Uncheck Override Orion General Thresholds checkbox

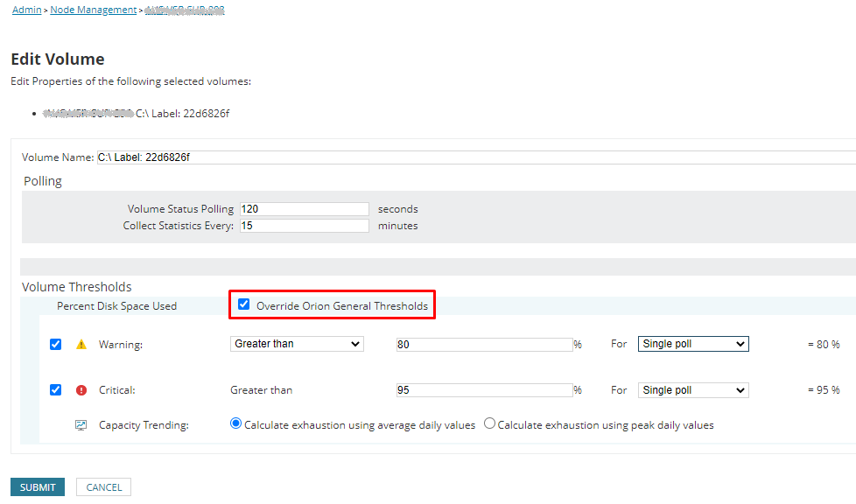click(x=243, y=304)
